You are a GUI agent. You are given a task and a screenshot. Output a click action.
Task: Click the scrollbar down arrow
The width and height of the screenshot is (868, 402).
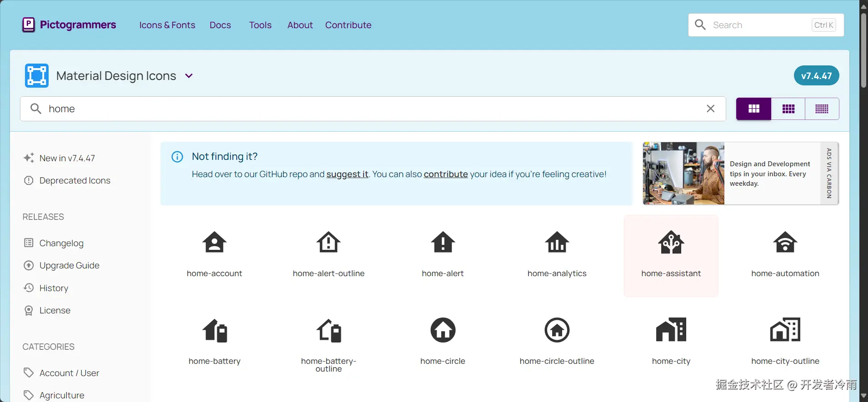coord(864,397)
